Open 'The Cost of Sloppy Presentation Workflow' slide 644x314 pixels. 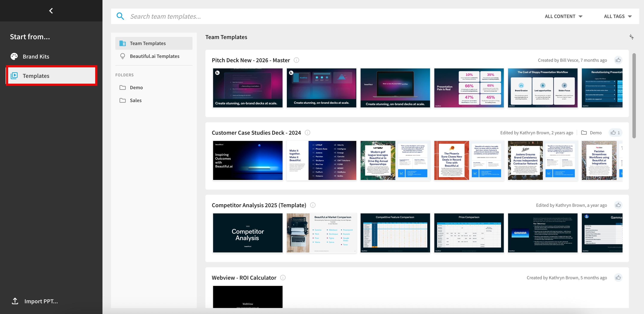pos(543,88)
